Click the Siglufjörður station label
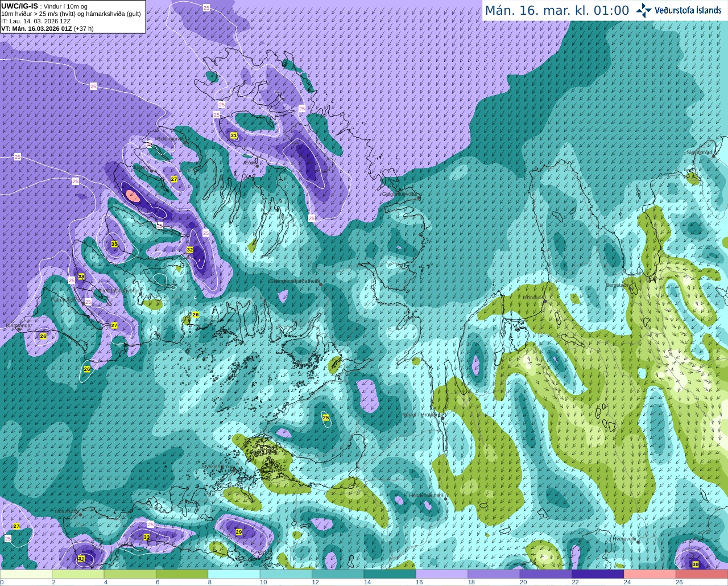The height and width of the screenshot is (586, 728). pyautogui.click(x=699, y=152)
